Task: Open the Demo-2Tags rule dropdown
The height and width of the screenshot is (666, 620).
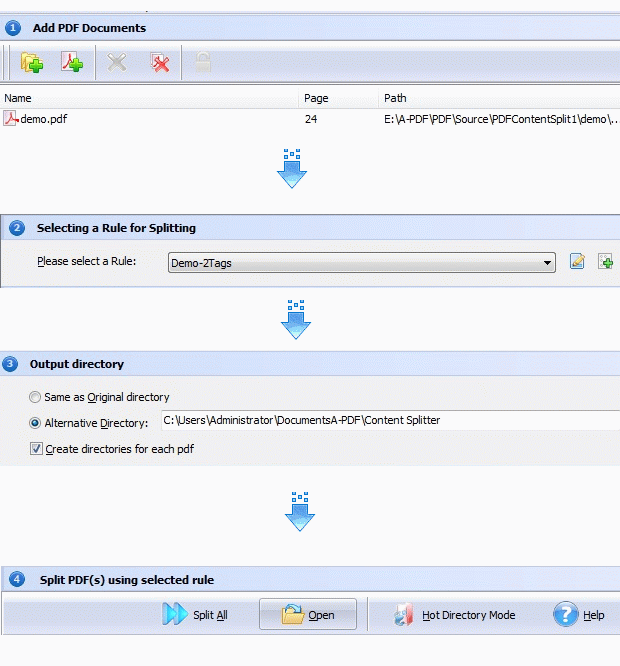Action: point(362,263)
